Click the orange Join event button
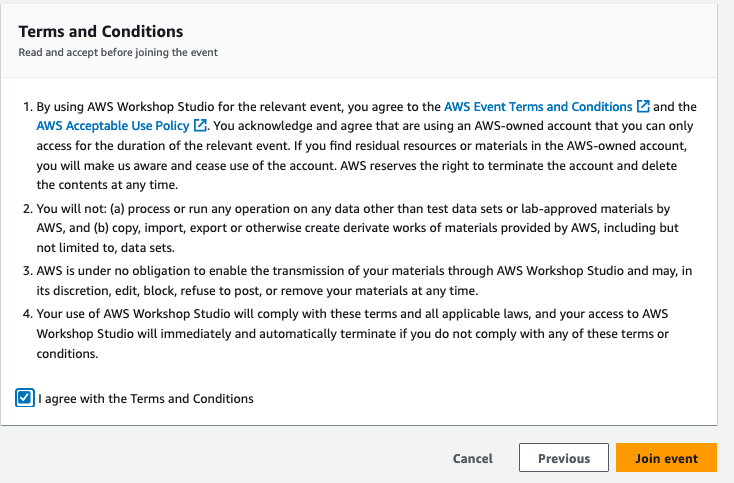The image size is (734, 483). [666, 458]
